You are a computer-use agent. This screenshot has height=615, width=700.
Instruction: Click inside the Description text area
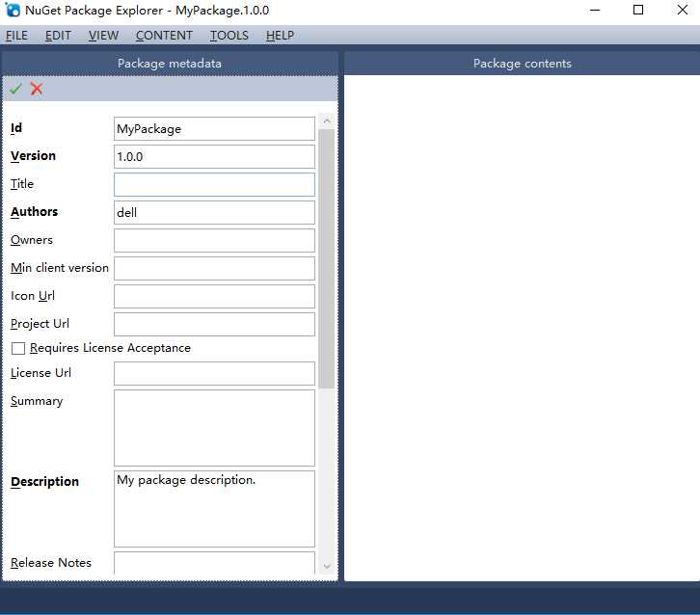(x=214, y=509)
